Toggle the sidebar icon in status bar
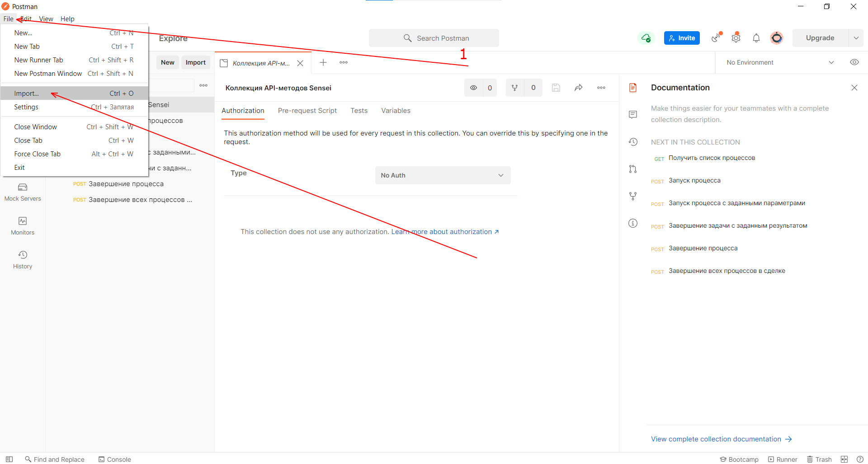 point(9,459)
